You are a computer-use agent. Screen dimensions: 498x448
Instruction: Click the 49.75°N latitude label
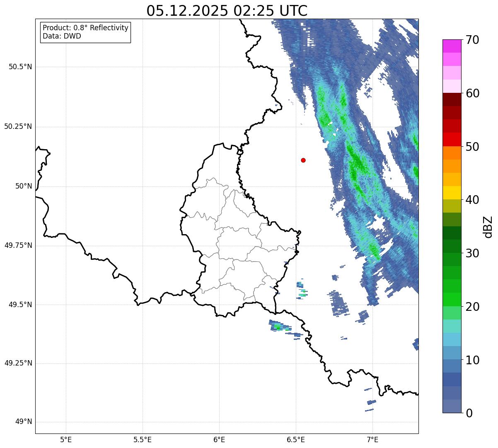pos(18,245)
